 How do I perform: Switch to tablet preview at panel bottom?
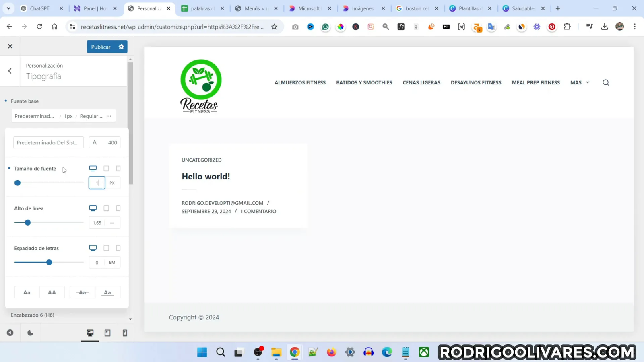(x=107, y=333)
